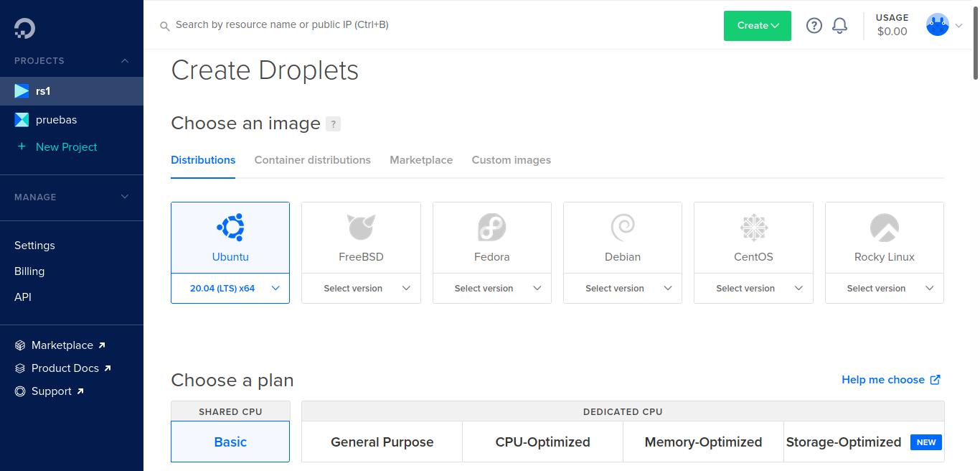Open the CentOS Select version dropdown
This screenshot has width=980, height=471.
pyautogui.click(x=753, y=289)
